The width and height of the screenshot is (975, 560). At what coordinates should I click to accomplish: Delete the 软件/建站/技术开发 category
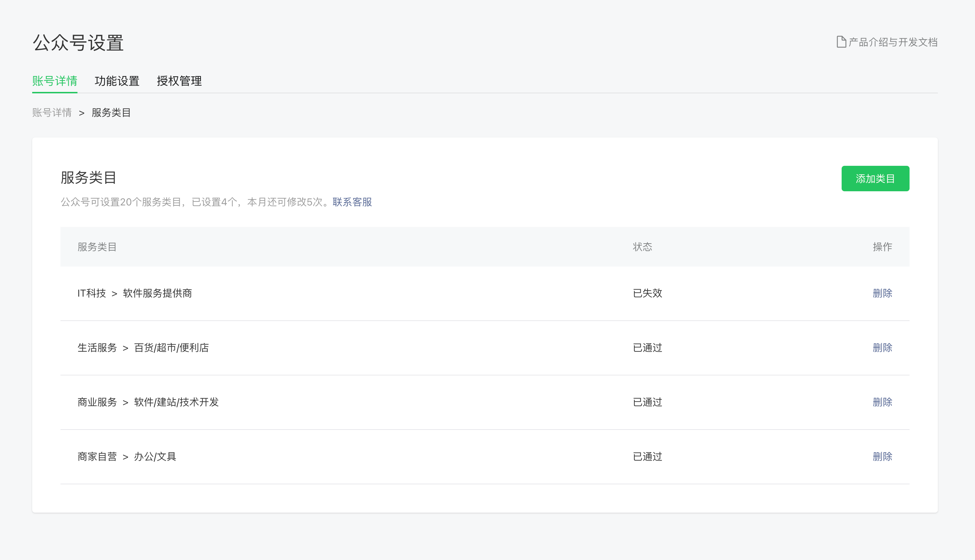coord(882,402)
